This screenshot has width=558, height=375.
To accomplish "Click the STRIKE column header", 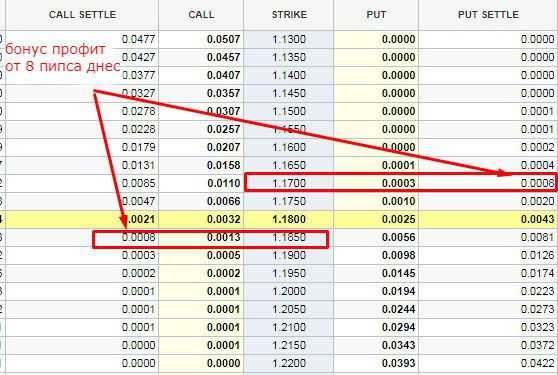I will (x=289, y=15).
